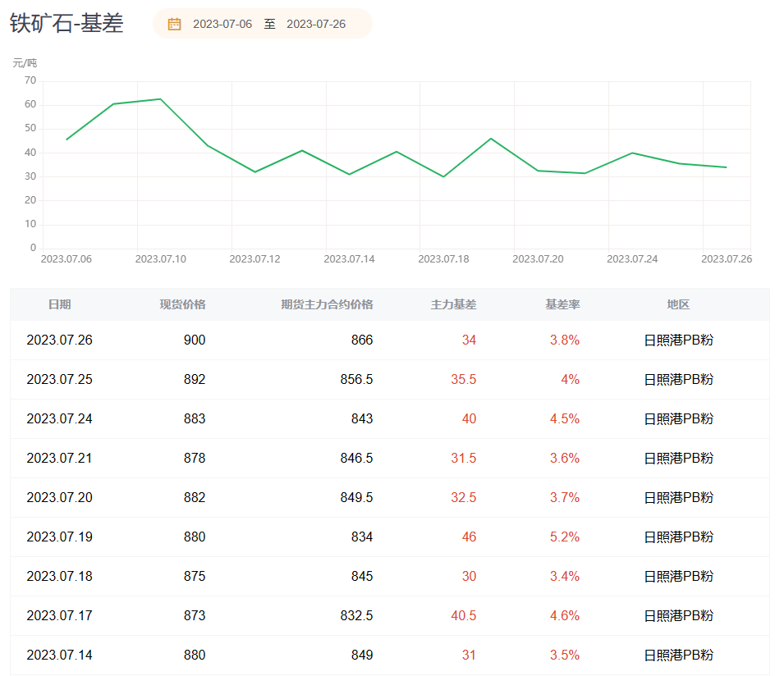
Task: Select end date 2023-07-26 field
Action: click(x=316, y=24)
